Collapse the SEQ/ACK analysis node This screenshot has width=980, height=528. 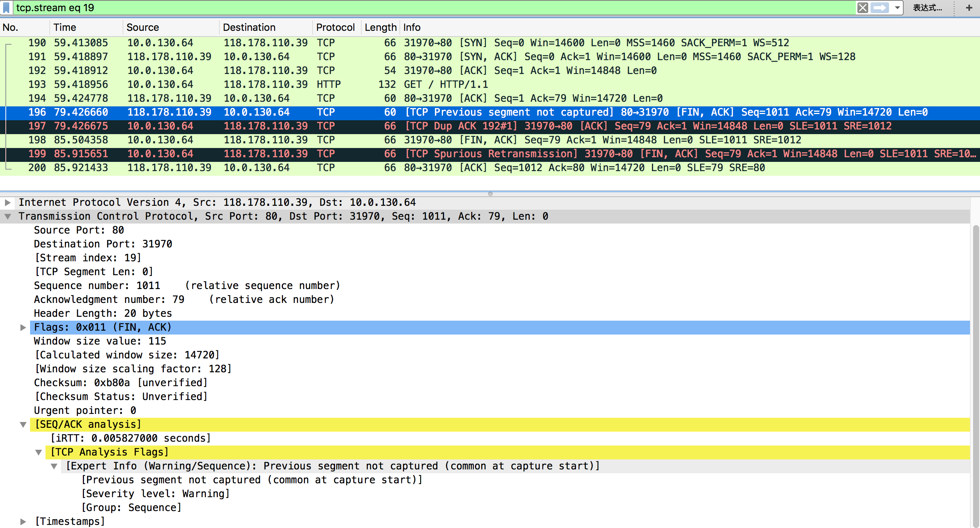23,425
